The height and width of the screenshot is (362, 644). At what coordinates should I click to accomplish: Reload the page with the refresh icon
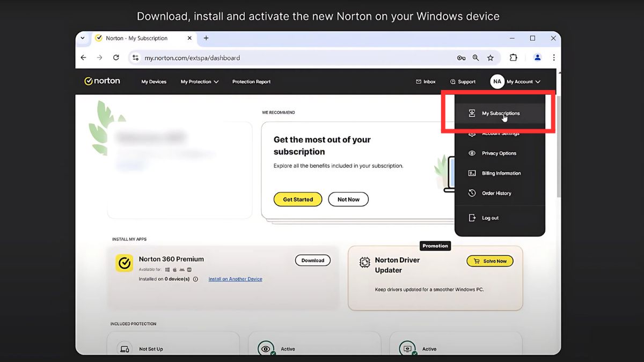click(116, 57)
